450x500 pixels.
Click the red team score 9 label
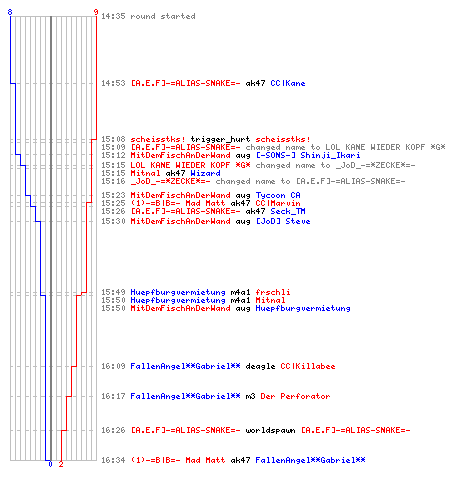(96, 12)
